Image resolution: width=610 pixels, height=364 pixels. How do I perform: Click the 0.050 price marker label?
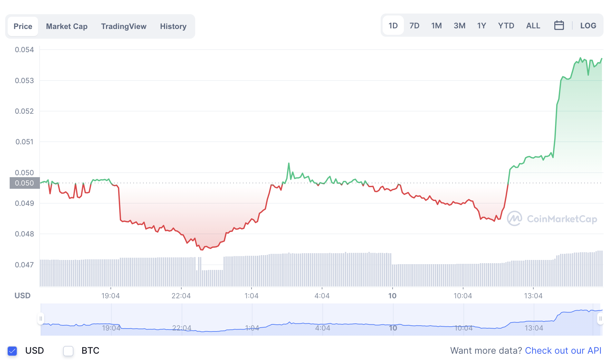point(24,183)
